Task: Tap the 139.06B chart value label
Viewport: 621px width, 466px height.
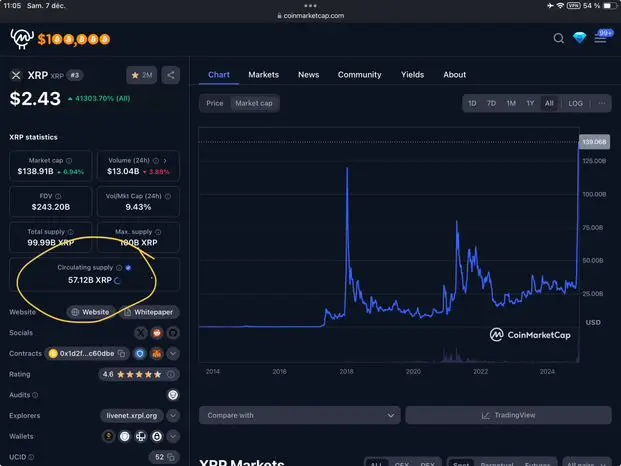Action: 594,142
